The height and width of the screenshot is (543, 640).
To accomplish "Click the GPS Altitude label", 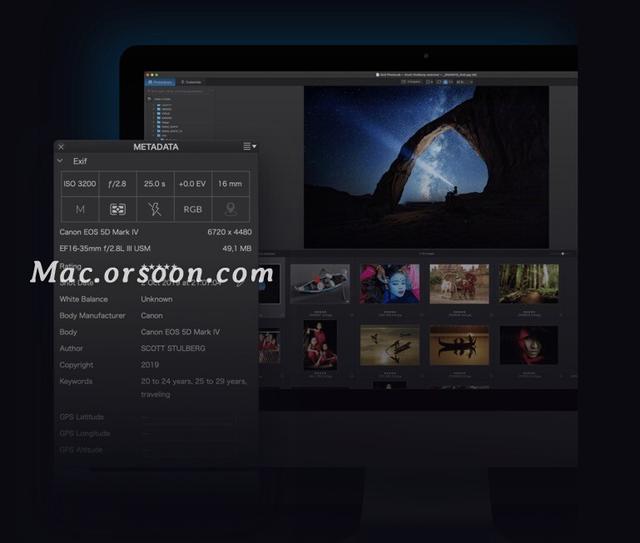I will (x=81, y=450).
